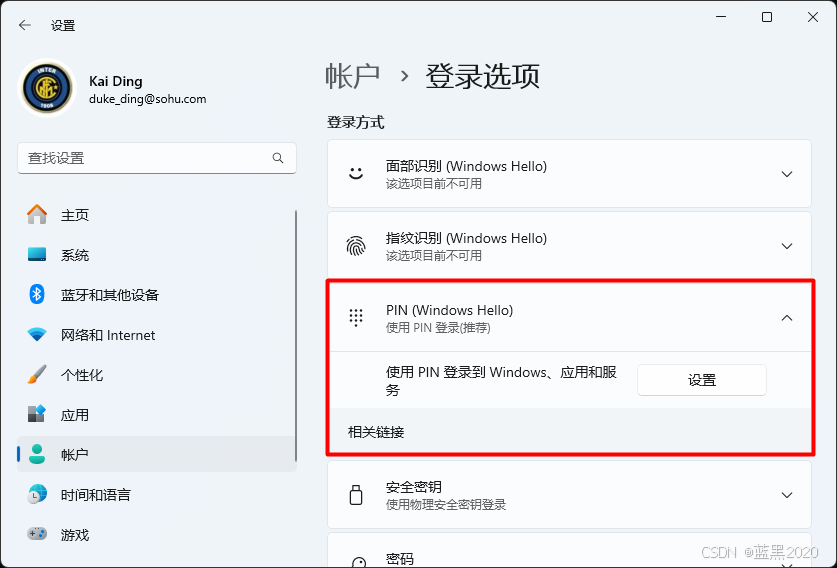Focus the 查找设置 search field
Screen dimensions: 837x568
tap(157, 158)
